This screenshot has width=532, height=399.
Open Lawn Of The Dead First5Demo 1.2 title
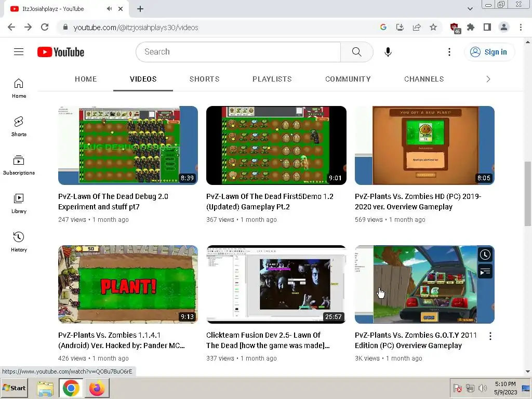[270, 202]
